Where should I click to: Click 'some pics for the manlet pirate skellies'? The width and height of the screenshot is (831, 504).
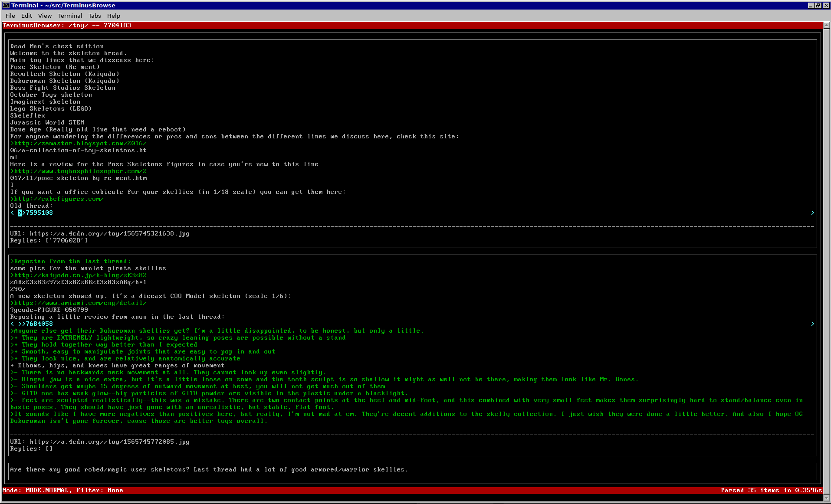[x=88, y=268]
